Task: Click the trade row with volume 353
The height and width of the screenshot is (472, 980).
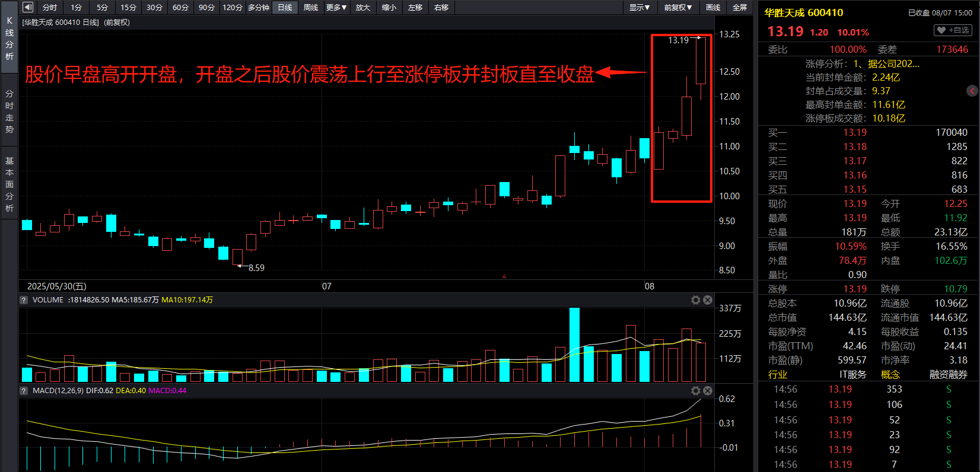Action: pyautogui.click(x=868, y=389)
